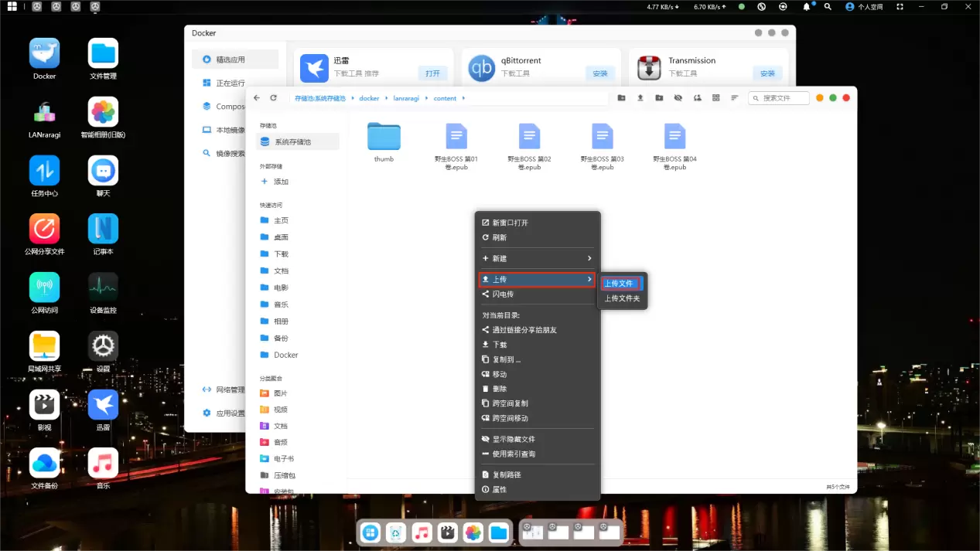980x551 pixels.
Task: Open the 设备监控 desktop app
Action: point(103,287)
